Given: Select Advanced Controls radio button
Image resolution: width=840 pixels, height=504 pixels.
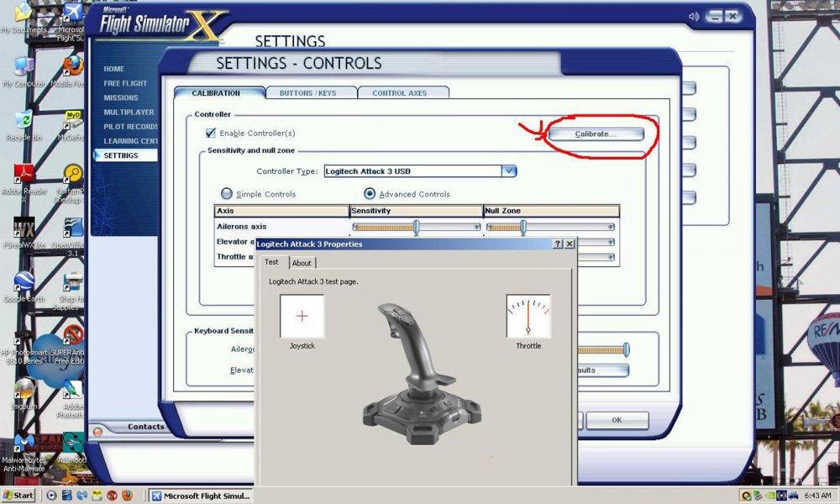Looking at the screenshot, I should click(370, 193).
